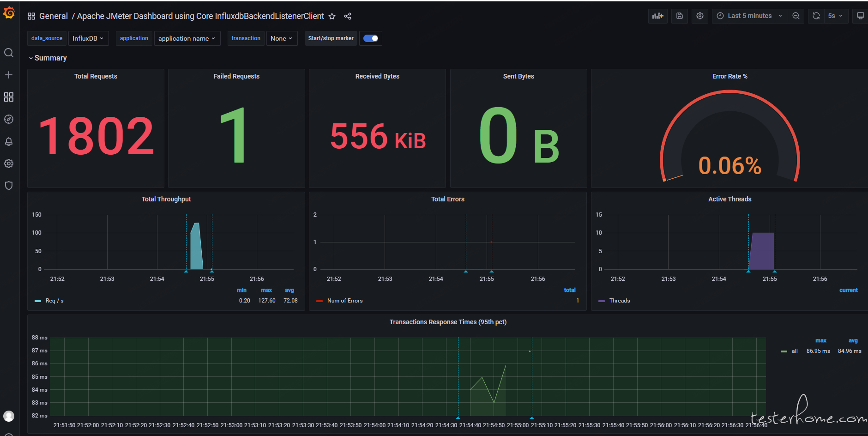
Task: Click the Threads legend color swatch
Action: click(602, 301)
